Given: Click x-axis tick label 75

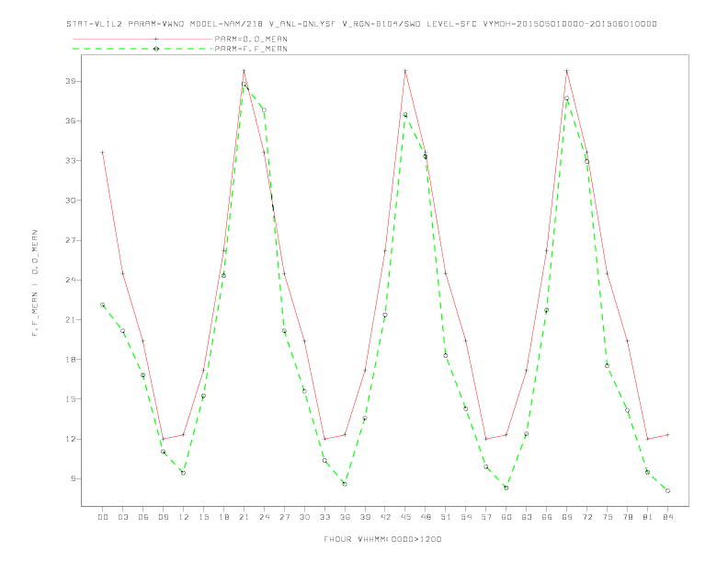Looking at the screenshot, I should 608,517.
